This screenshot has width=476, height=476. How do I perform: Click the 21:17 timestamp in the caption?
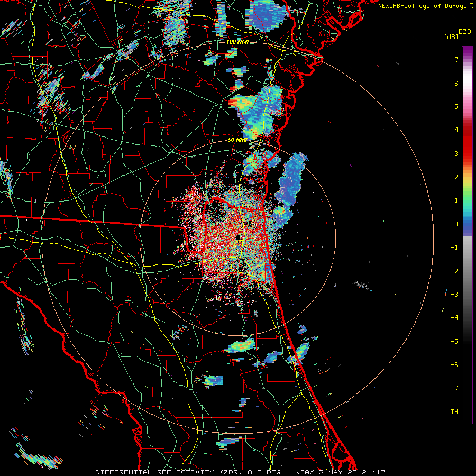click(374, 472)
